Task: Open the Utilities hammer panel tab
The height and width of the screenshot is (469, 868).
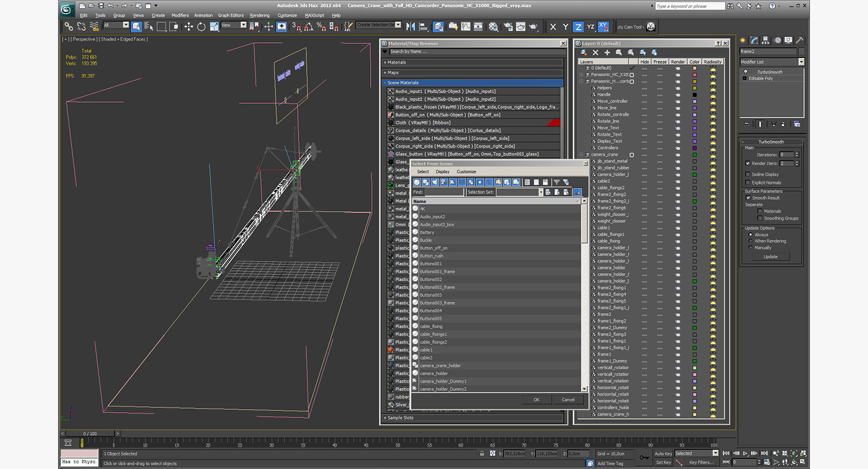Action: coord(799,40)
